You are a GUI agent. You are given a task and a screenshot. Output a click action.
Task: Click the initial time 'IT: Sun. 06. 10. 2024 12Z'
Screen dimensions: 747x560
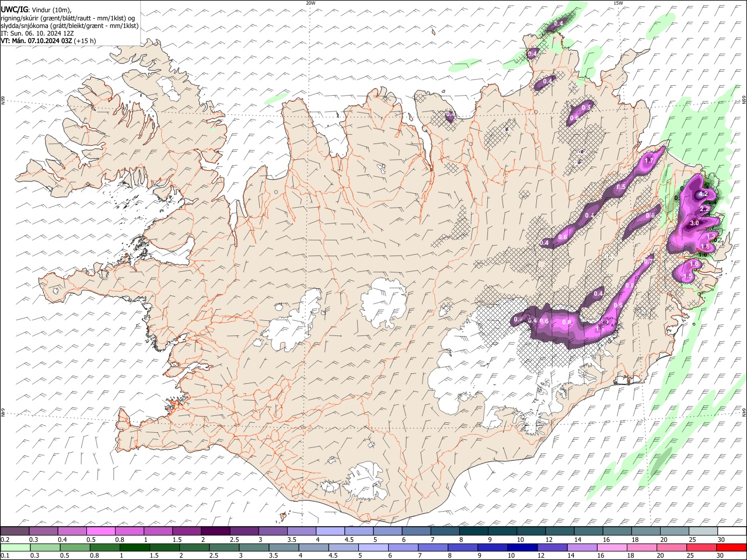tap(37, 33)
